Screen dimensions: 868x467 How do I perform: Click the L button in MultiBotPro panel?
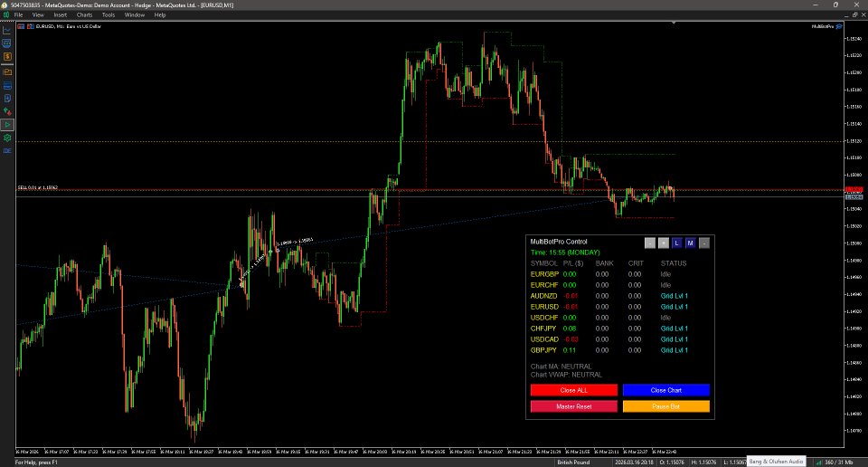[676, 243]
